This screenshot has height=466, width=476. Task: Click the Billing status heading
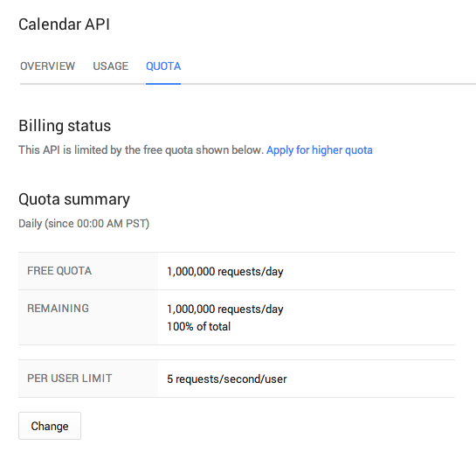pos(65,126)
